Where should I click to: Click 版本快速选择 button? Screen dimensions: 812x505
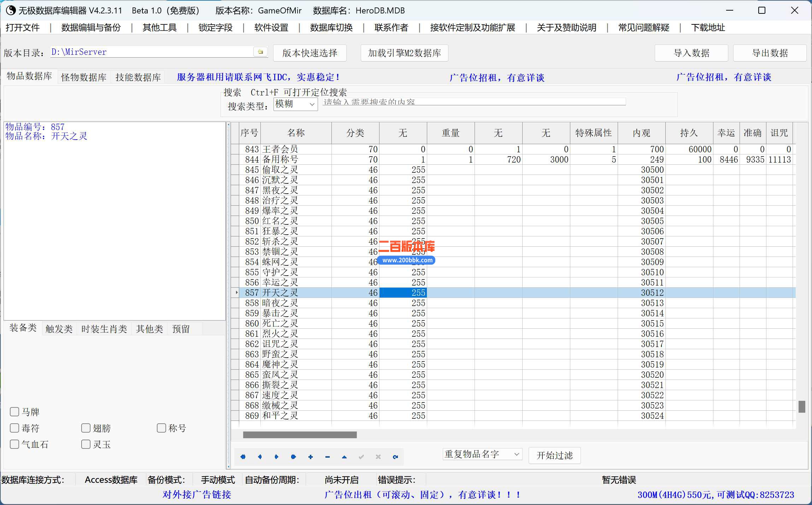pyautogui.click(x=310, y=53)
